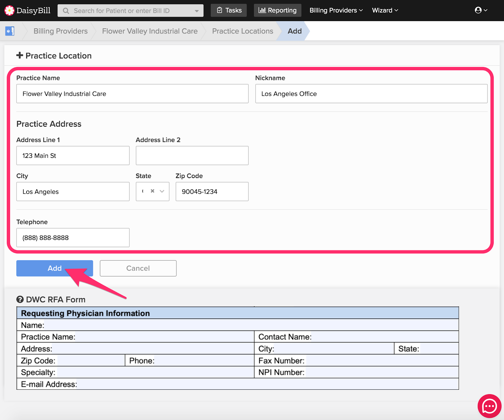Open the Tasks page
This screenshot has height=420, width=504.
click(x=229, y=10)
